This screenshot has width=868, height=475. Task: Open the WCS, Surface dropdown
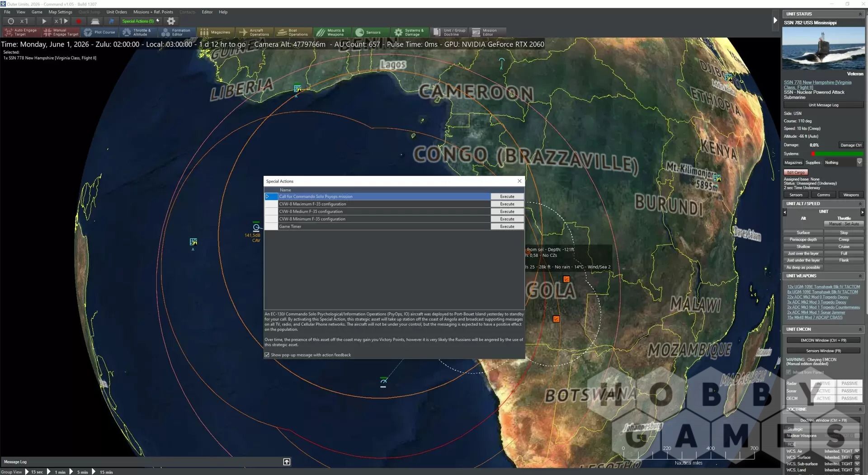857,457
